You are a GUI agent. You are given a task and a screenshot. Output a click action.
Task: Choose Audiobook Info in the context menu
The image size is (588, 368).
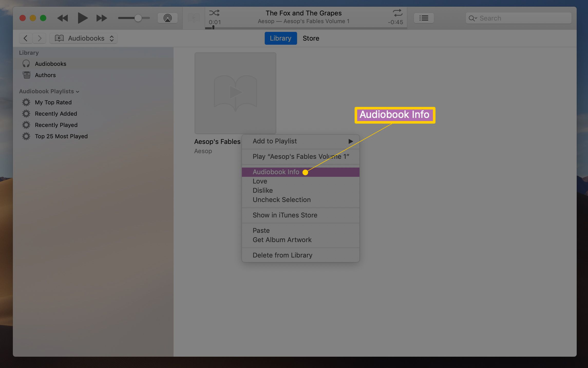(x=300, y=172)
